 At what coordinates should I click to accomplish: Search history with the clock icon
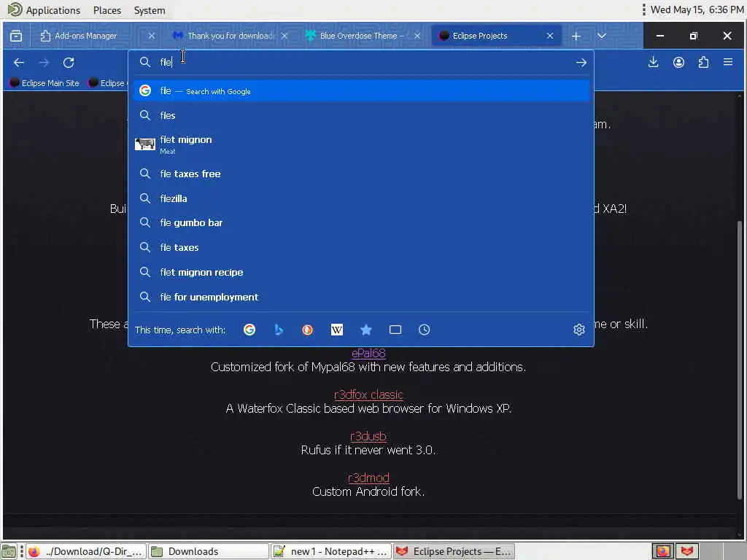pyautogui.click(x=424, y=330)
